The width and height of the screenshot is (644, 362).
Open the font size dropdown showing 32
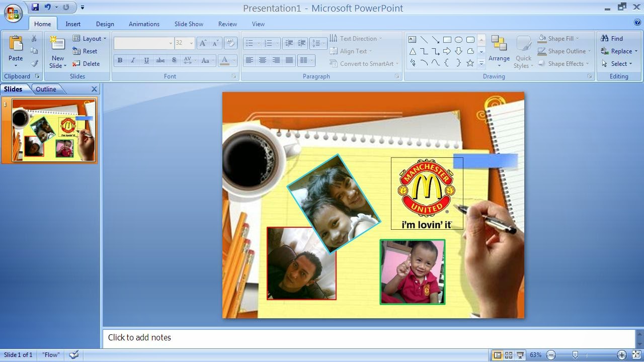[184, 43]
